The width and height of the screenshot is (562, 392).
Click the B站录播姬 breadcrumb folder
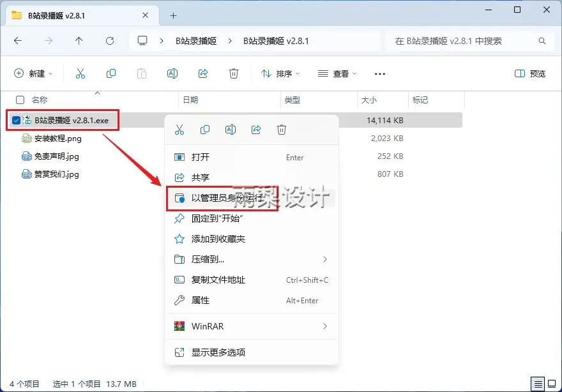coord(196,41)
